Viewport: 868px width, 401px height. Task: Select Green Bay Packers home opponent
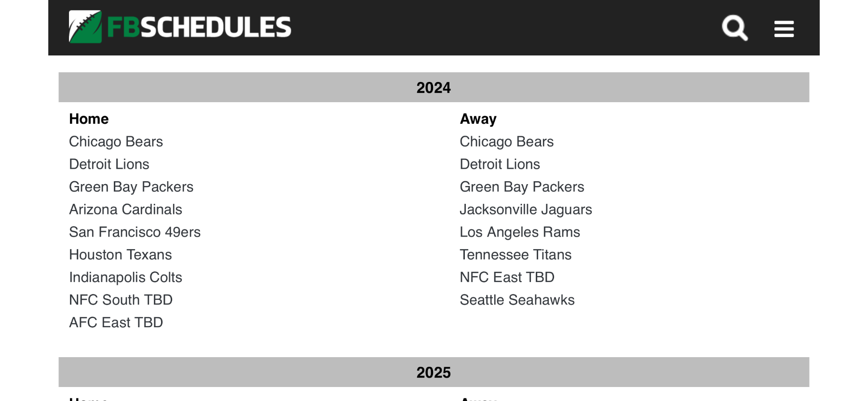click(x=131, y=187)
